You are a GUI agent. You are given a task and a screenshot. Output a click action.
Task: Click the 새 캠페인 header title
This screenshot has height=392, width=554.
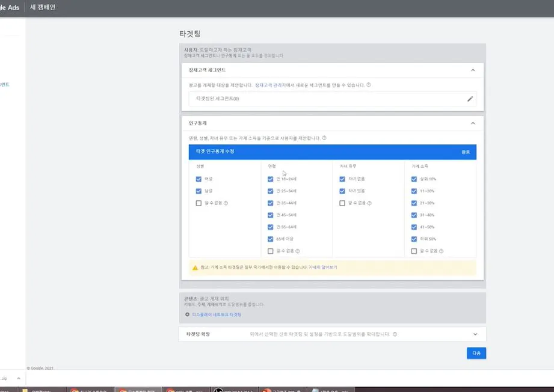(43, 7)
